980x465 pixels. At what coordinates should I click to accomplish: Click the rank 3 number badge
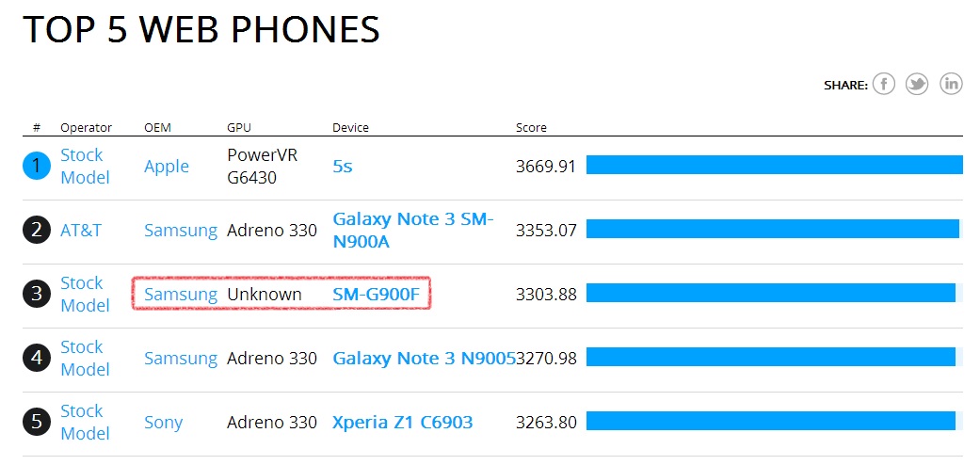point(36,295)
